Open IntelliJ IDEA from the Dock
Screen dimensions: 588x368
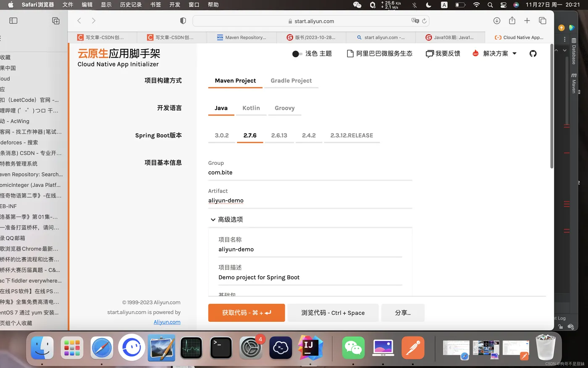310,348
